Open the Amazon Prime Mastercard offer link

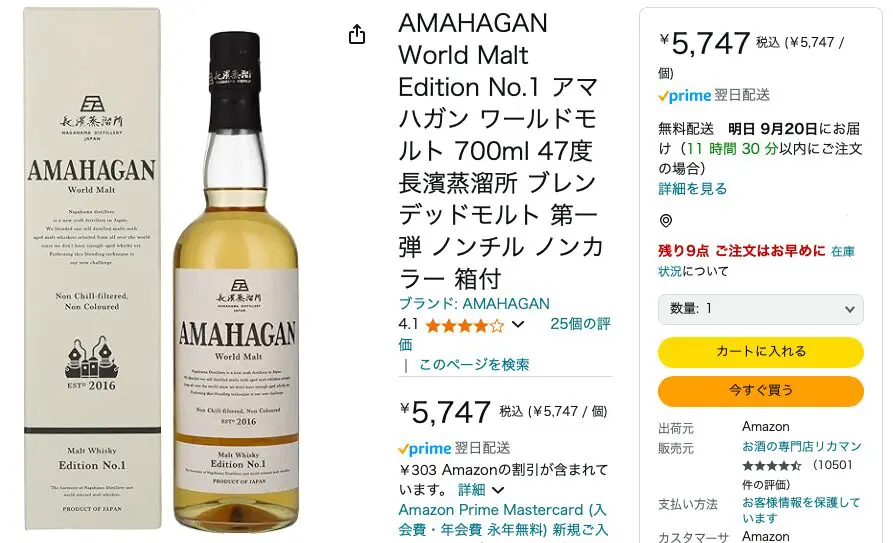tap(503, 520)
